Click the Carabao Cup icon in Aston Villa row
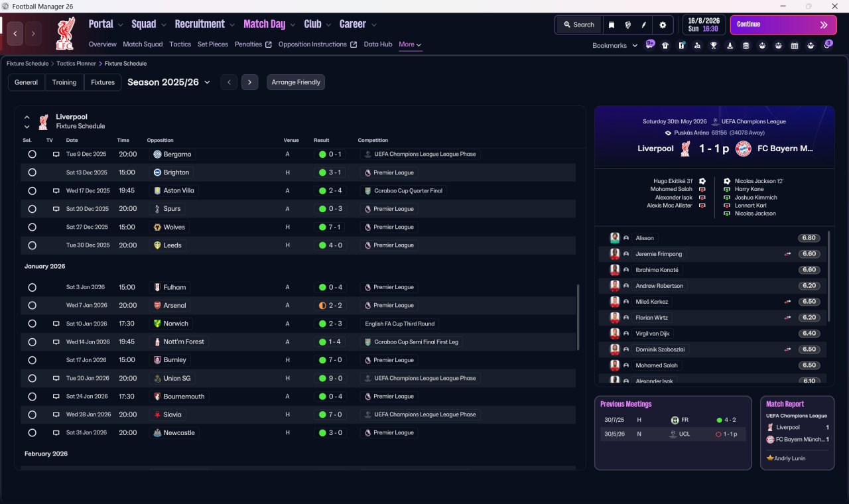This screenshot has height=504, width=849. 367,190
